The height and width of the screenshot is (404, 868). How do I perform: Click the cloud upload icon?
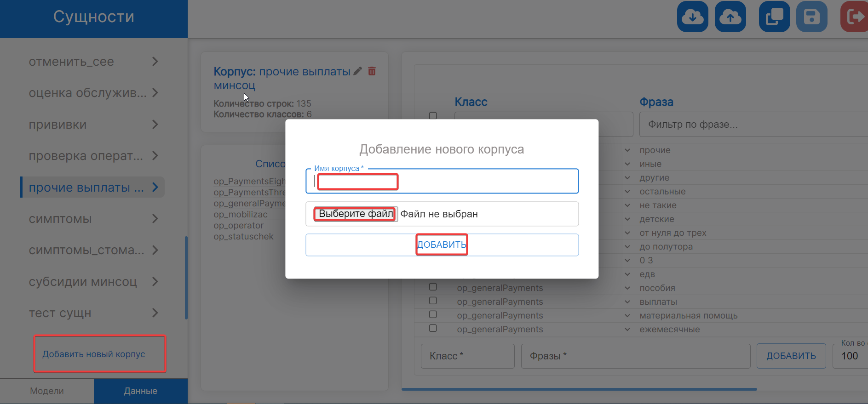tap(730, 17)
